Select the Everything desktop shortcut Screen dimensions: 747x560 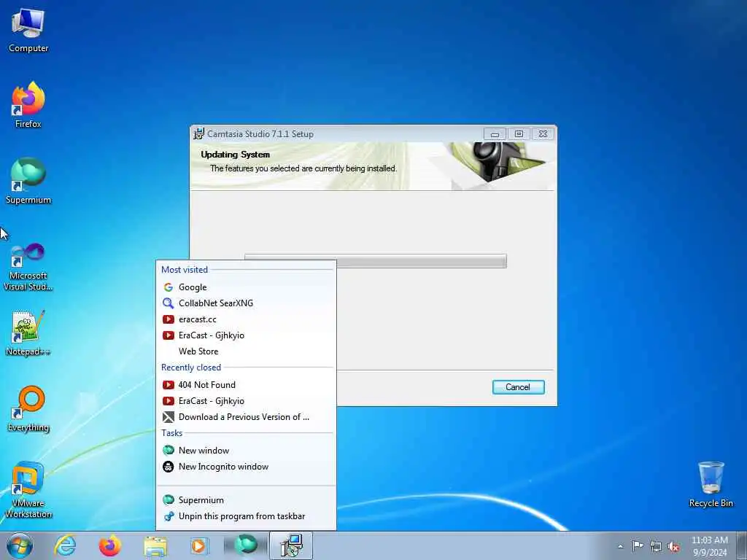pyautogui.click(x=28, y=408)
